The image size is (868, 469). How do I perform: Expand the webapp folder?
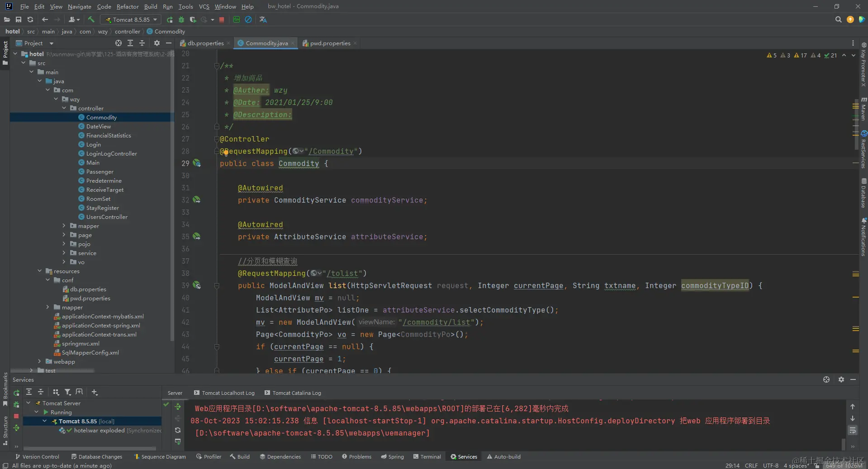pyautogui.click(x=39, y=361)
